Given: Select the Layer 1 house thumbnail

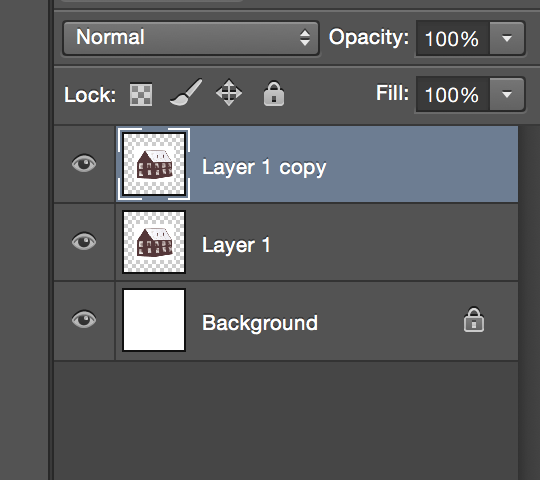Looking at the screenshot, I should pyautogui.click(x=154, y=242).
